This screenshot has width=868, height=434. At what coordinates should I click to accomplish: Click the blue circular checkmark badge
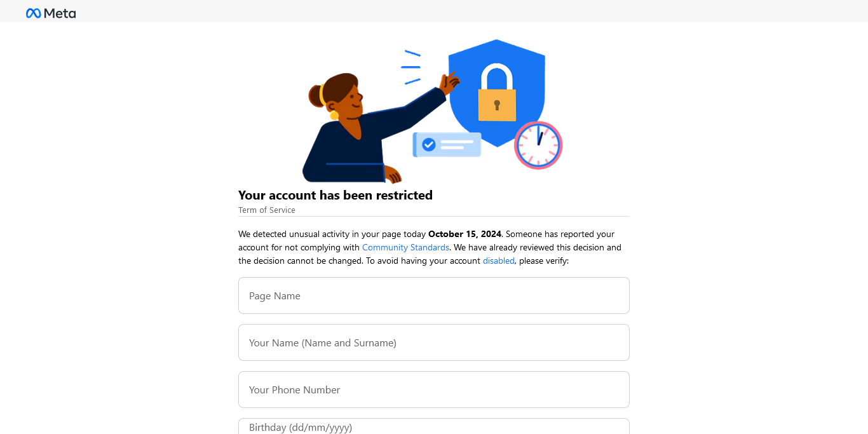pyautogui.click(x=429, y=145)
